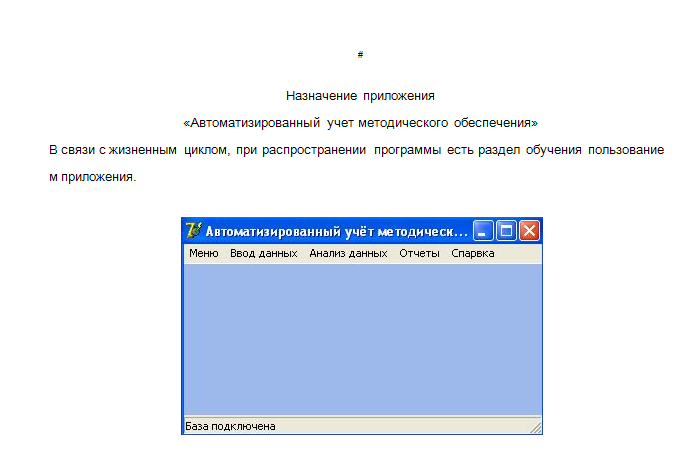Open the Спарвка menu
This screenshot has height=449, width=677.
point(472,253)
